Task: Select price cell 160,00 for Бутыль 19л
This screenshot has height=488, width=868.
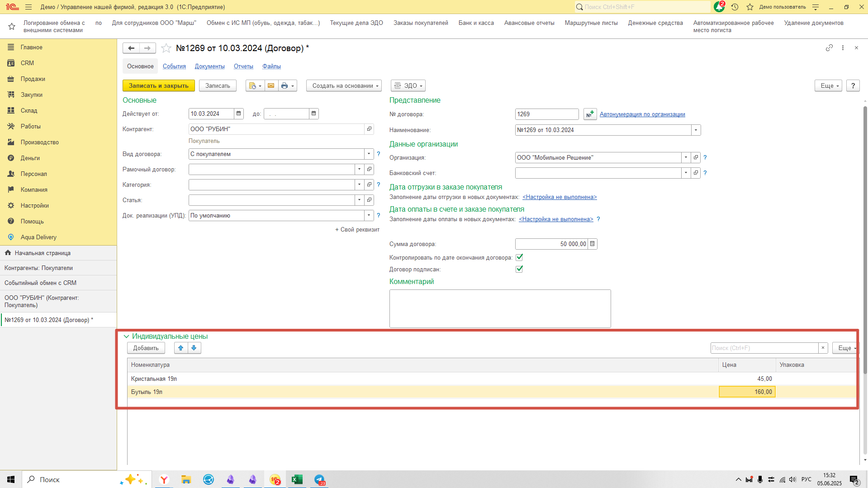Action: 747,392
